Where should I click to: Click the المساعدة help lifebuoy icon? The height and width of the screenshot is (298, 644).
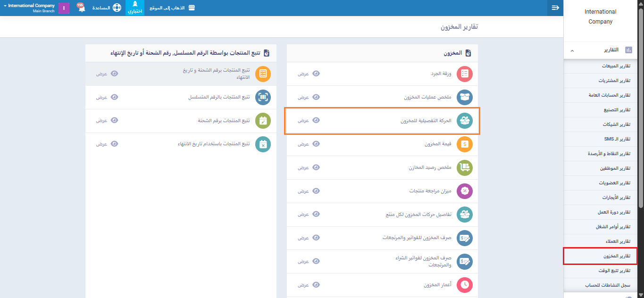click(x=117, y=8)
